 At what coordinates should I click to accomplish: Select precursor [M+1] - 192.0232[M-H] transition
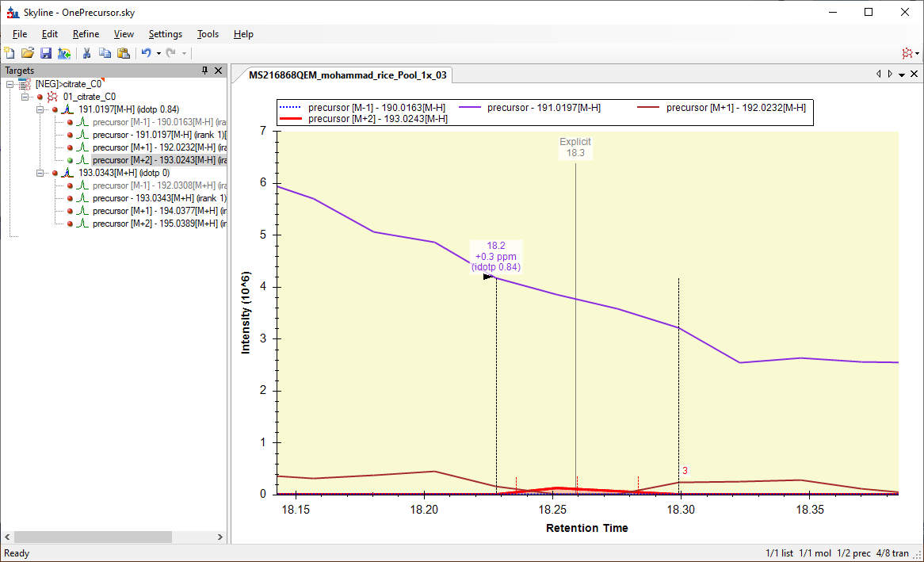pos(160,147)
